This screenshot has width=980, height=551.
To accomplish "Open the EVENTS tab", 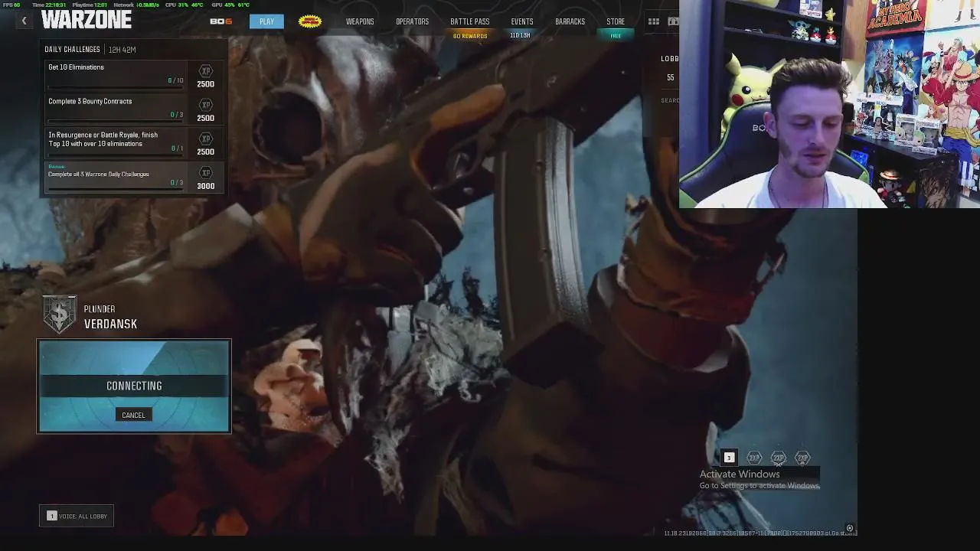I will click(522, 21).
